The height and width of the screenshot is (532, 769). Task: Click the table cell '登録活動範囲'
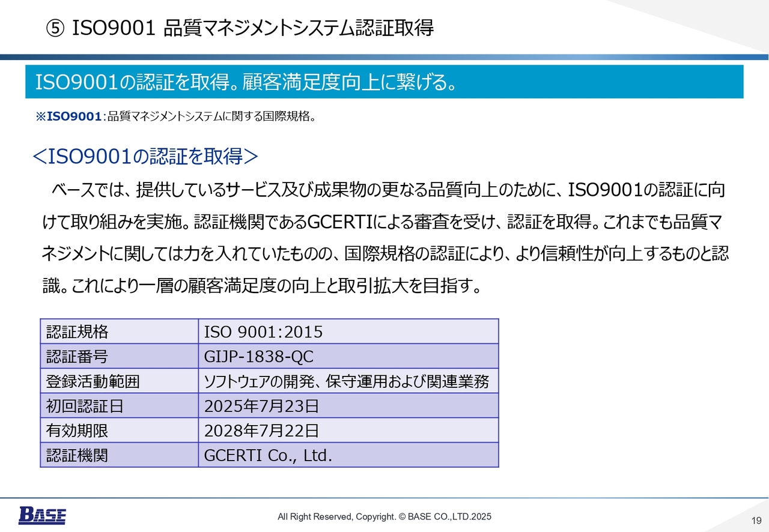119,381
